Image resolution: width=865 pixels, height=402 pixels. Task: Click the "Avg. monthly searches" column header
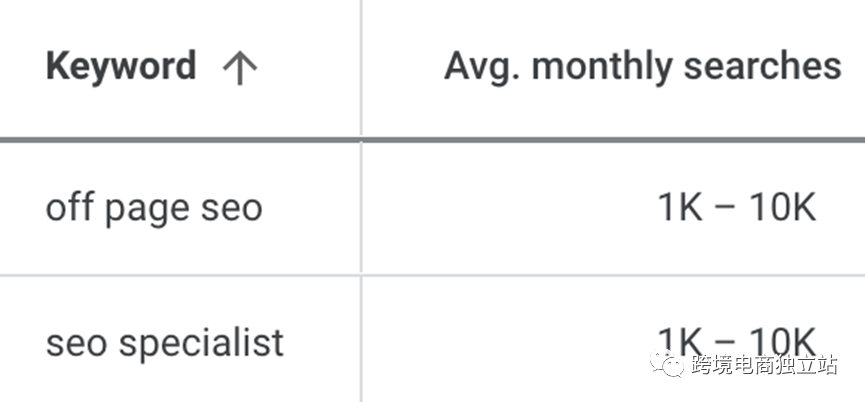[x=642, y=67]
